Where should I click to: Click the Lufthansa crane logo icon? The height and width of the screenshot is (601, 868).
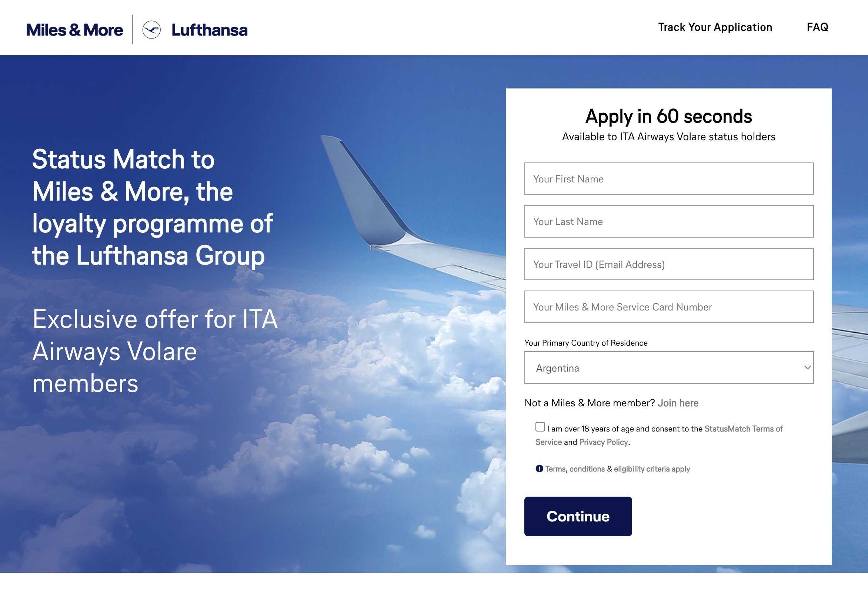click(x=151, y=30)
